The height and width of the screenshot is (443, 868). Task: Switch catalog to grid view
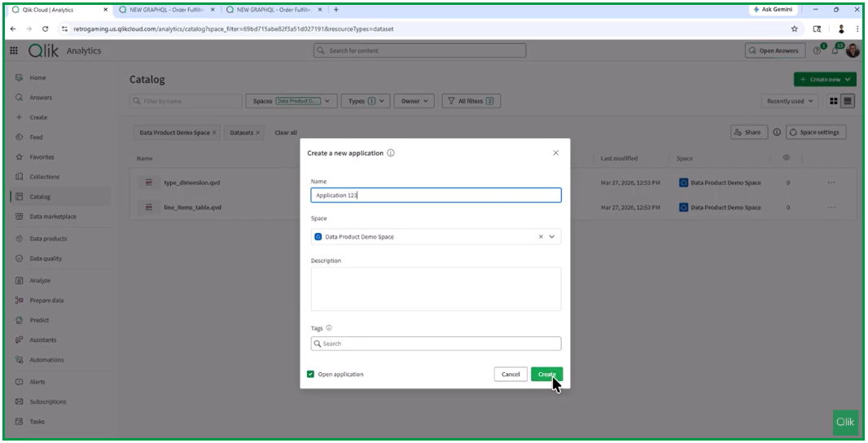click(x=834, y=101)
